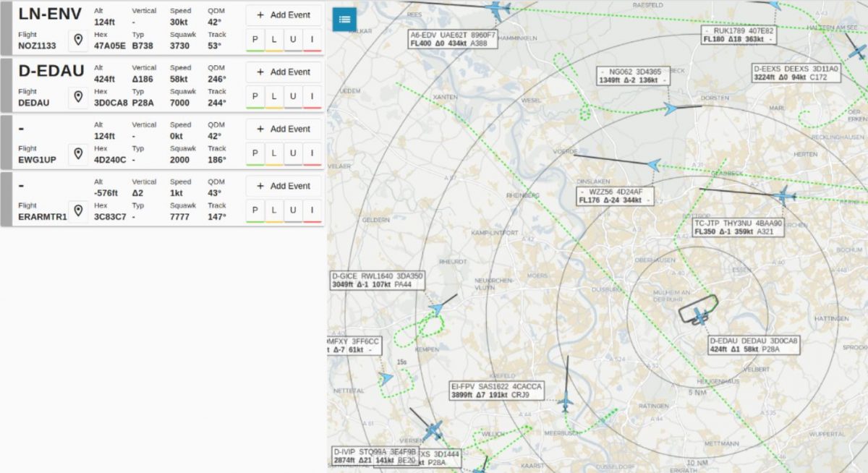Select the D-EDAU registration heading
Image resolution: width=868 pixels, height=473 pixels.
click(51, 70)
